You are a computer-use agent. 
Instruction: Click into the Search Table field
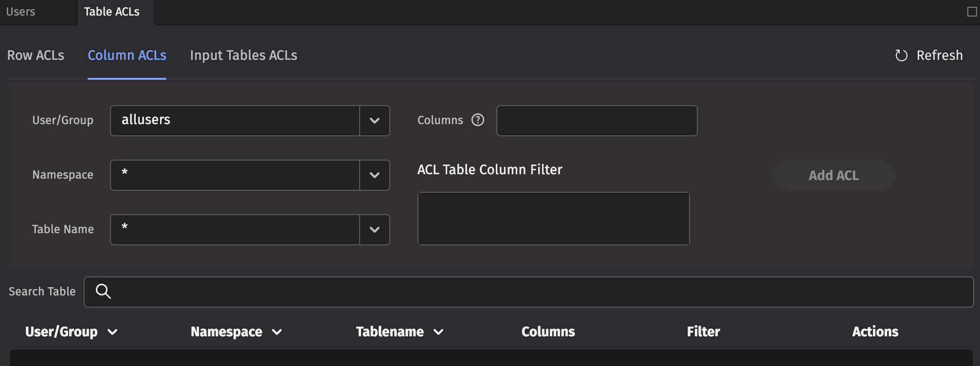535,292
